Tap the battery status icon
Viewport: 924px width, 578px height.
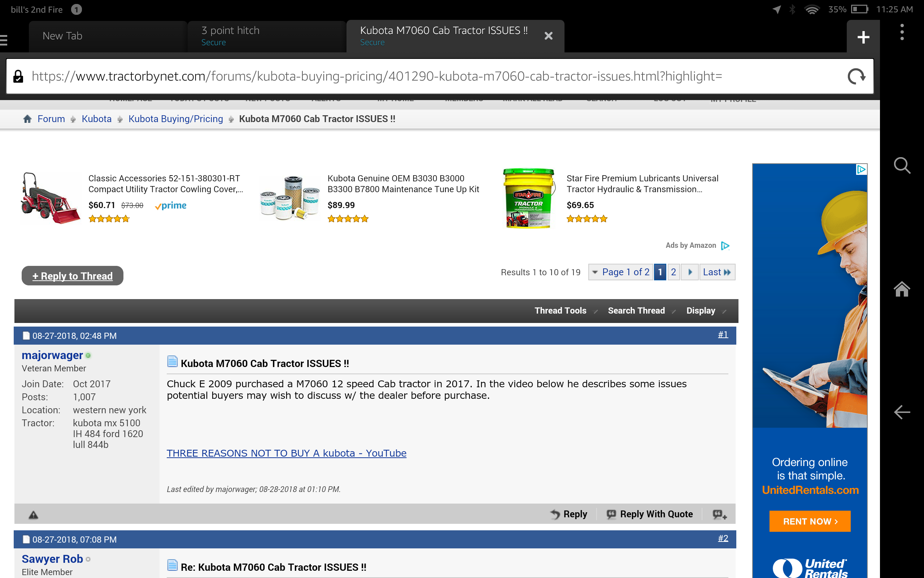click(x=859, y=9)
